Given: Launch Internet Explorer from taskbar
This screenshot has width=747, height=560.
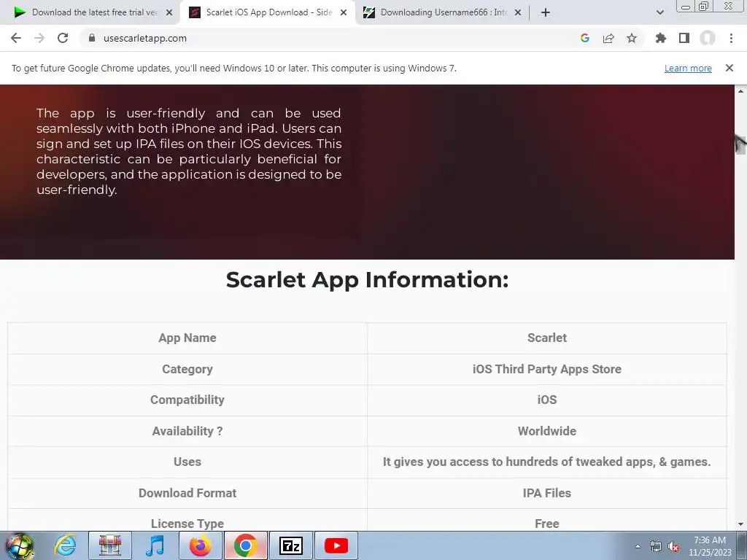Looking at the screenshot, I should tap(65, 545).
